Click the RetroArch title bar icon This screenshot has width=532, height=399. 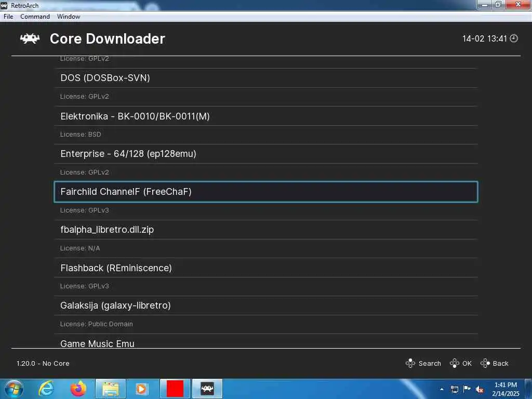click(x=4, y=5)
